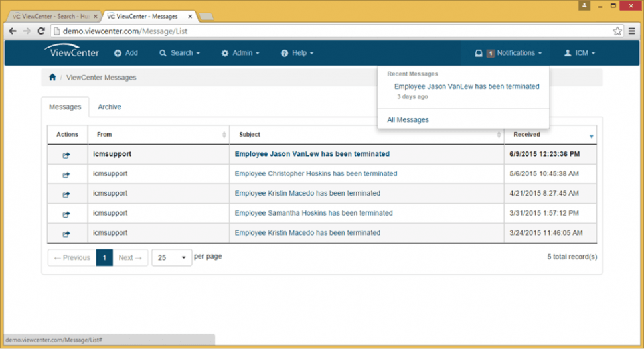This screenshot has height=349, width=644.
Task: Click action icon for Christopher Hoskins row
Action: coord(66,174)
